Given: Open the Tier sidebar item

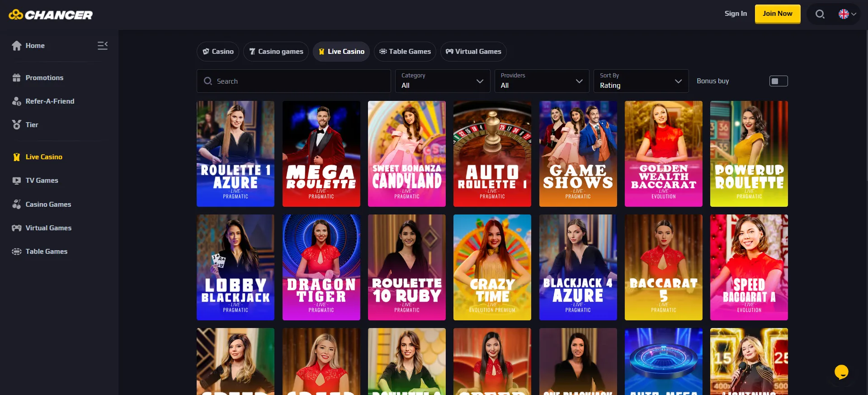Looking at the screenshot, I should point(32,125).
